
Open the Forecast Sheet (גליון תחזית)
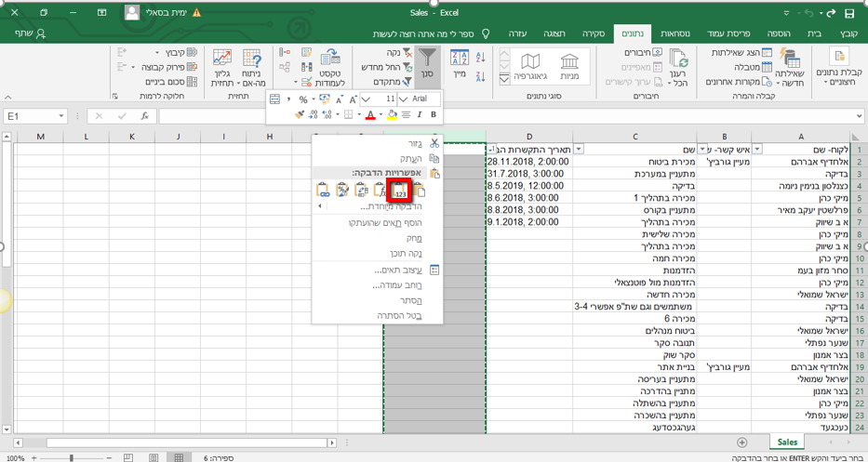(x=222, y=68)
